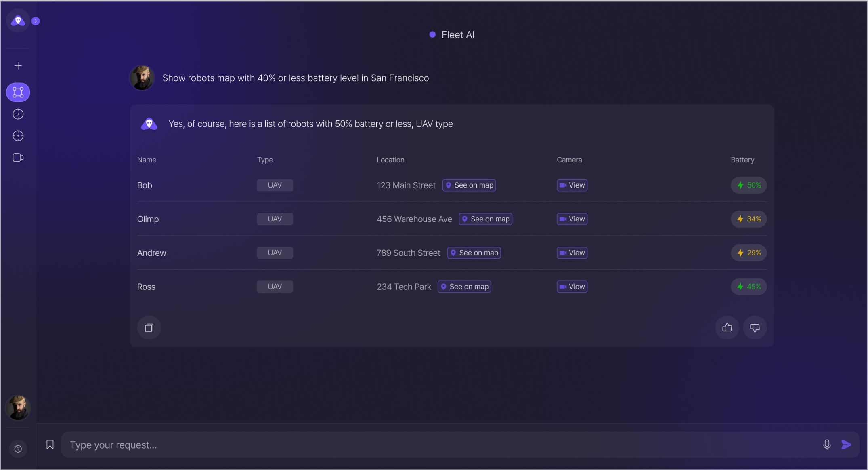
Task: Give the response a thumbs down
Action: point(755,327)
